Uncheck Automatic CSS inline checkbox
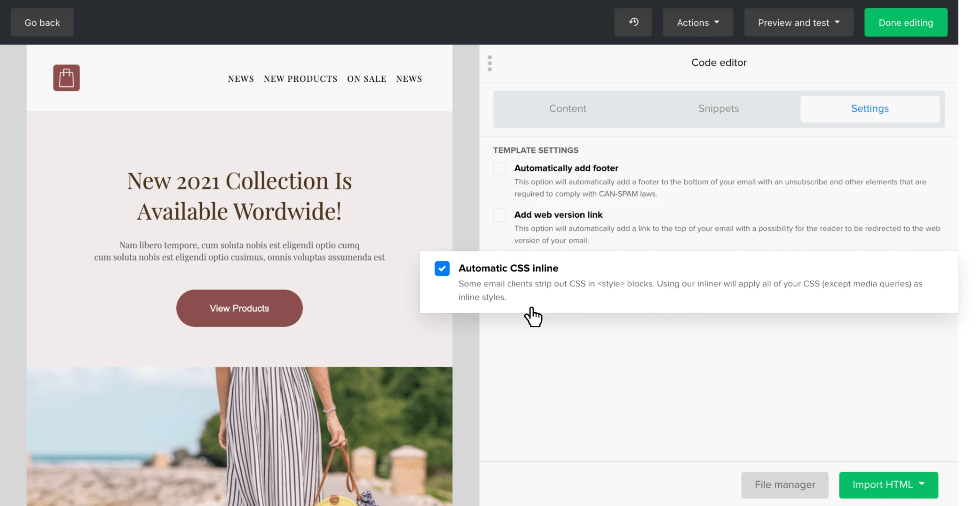 [442, 269]
